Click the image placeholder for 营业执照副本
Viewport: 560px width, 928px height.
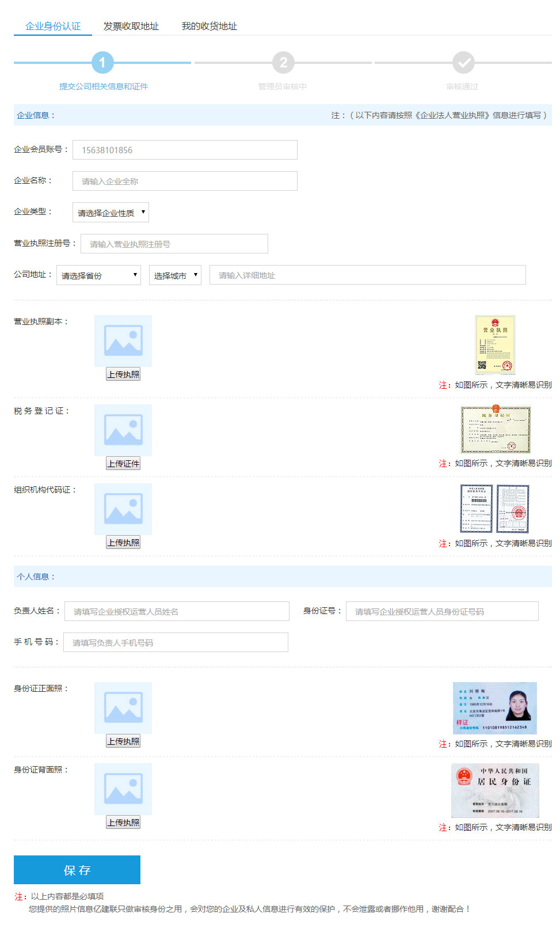[123, 340]
